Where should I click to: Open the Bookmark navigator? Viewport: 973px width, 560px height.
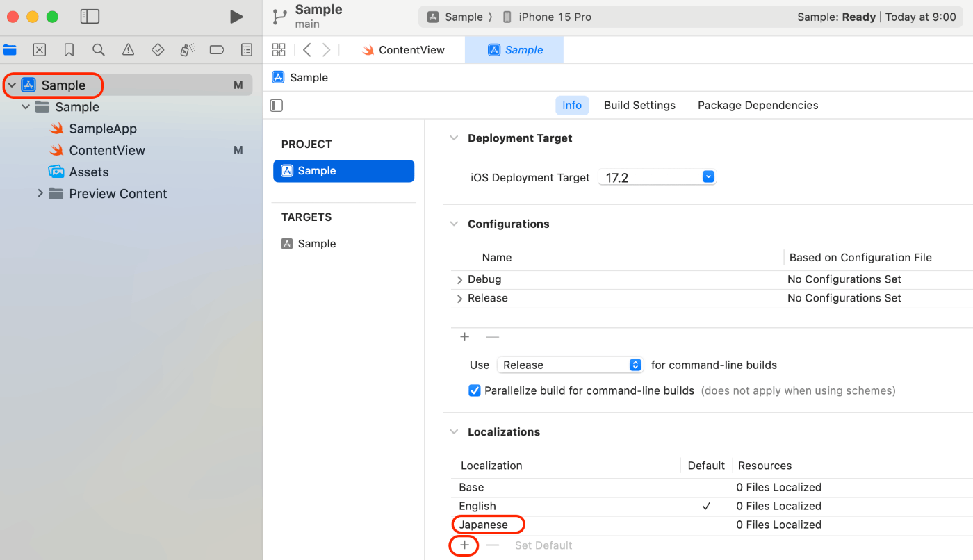69,50
